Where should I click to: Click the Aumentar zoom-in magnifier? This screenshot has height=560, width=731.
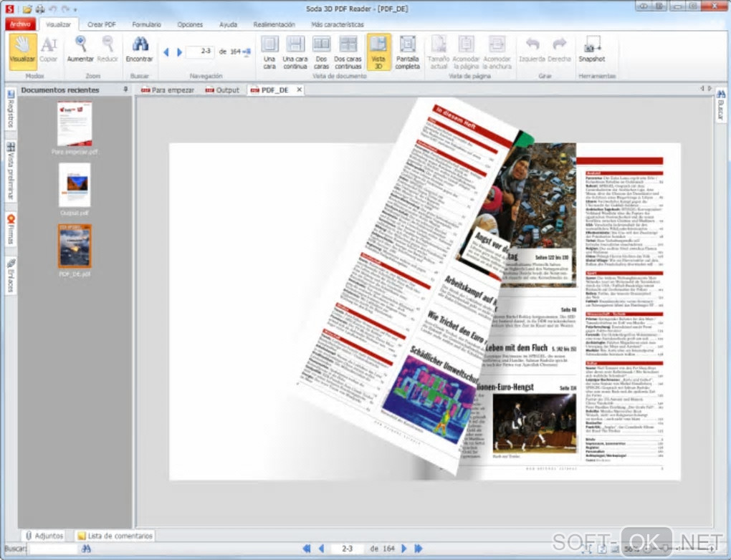80,49
